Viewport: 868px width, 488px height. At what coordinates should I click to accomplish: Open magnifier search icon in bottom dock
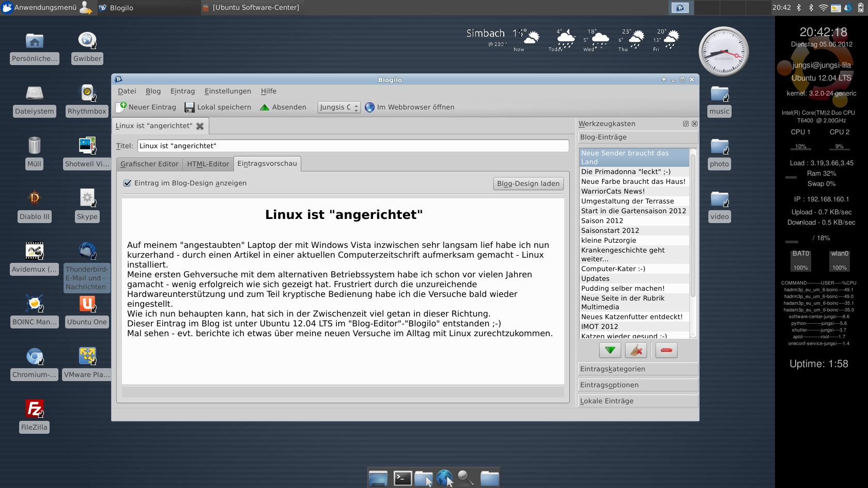tap(466, 478)
